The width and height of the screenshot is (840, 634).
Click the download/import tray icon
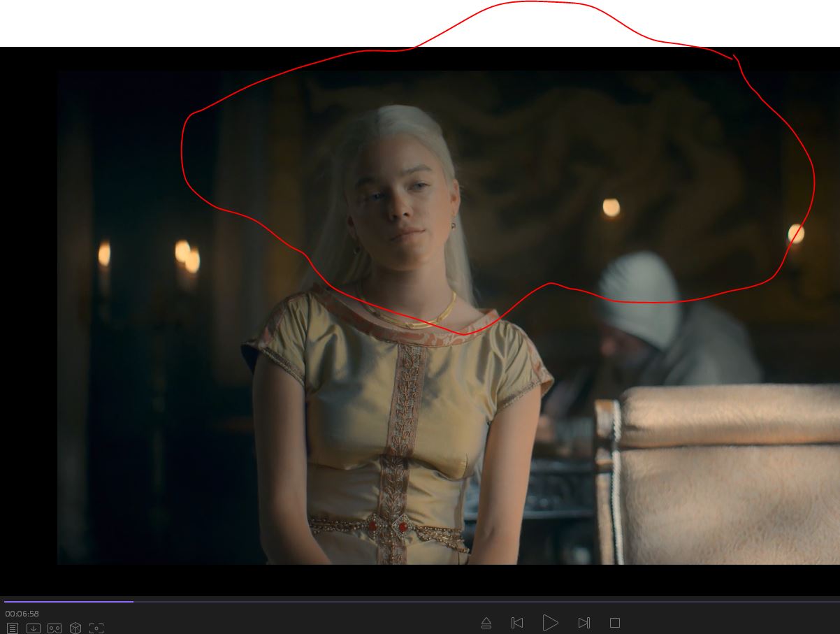(x=34, y=628)
